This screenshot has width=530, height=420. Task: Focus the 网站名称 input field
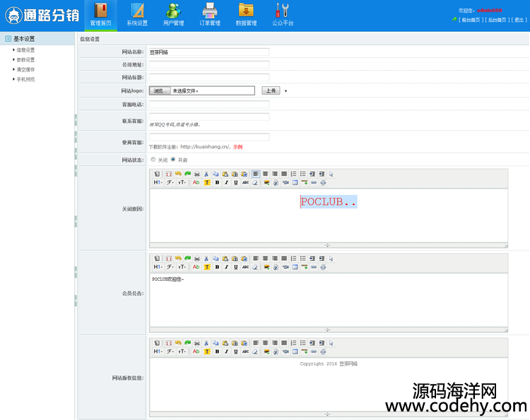pyautogui.click(x=209, y=52)
